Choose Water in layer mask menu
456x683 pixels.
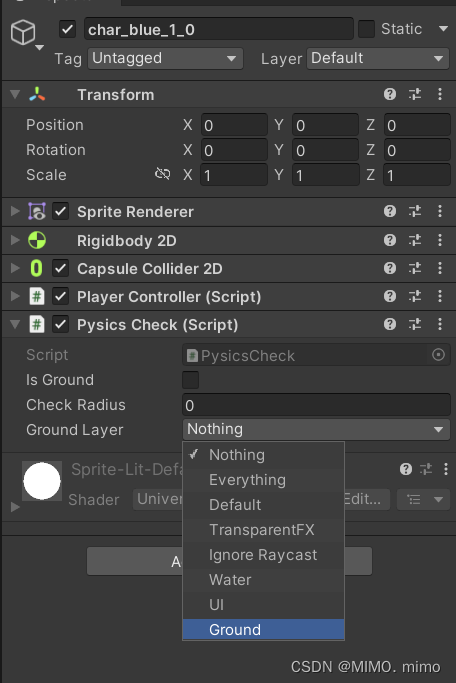(x=263, y=580)
